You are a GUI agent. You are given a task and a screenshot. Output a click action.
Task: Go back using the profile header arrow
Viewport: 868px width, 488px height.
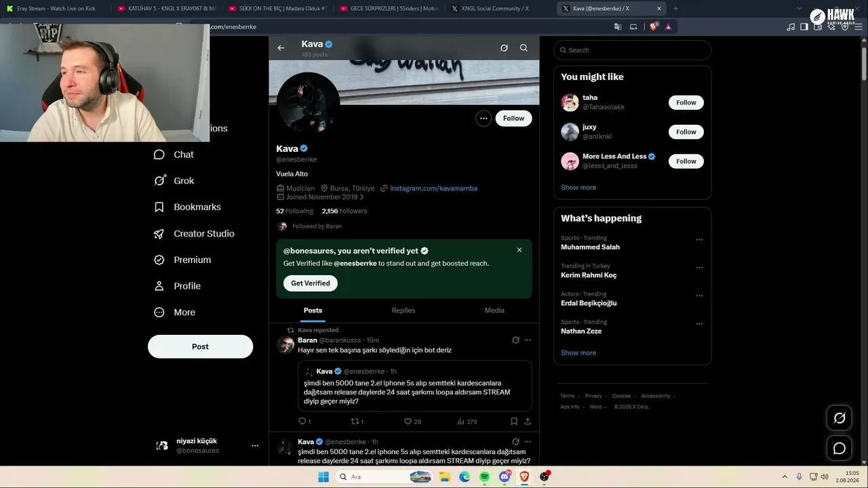pos(281,48)
